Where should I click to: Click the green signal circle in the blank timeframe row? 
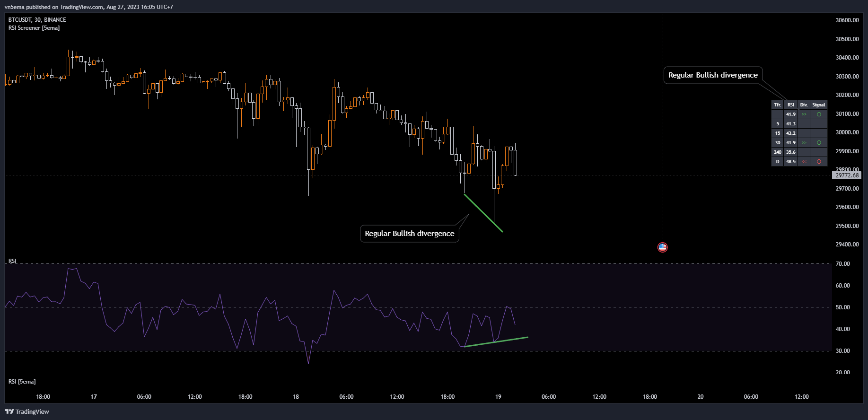click(819, 114)
